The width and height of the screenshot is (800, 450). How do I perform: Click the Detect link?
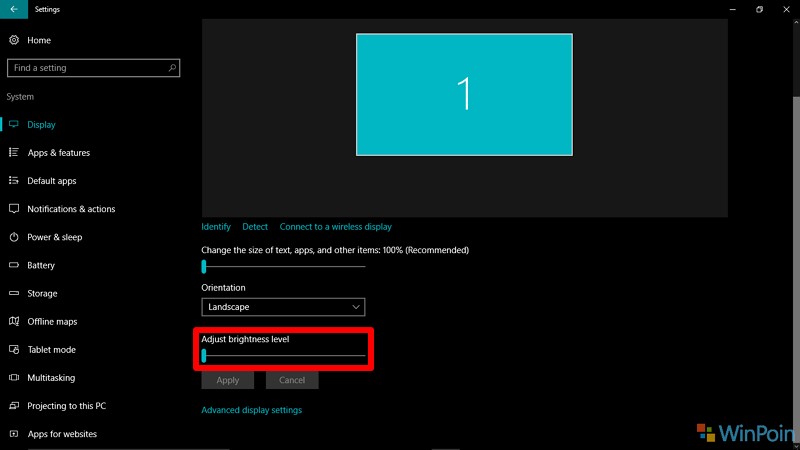point(255,227)
